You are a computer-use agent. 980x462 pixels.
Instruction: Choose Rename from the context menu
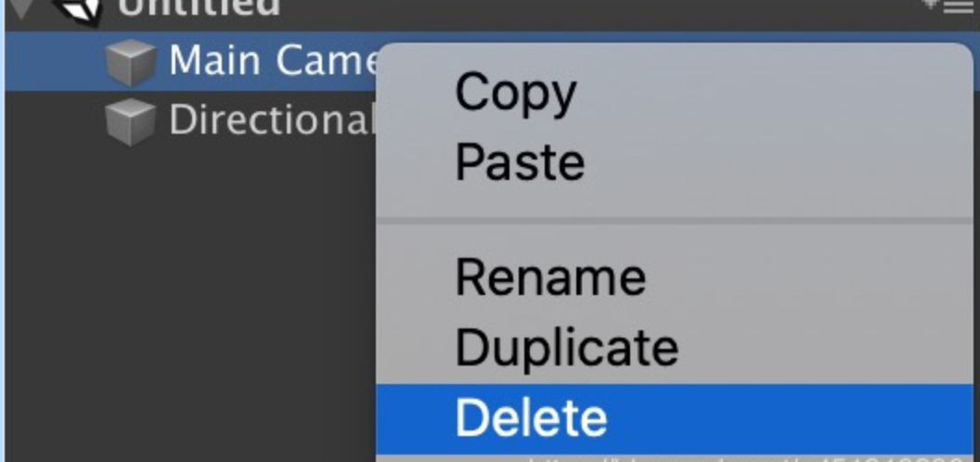[x=550, y=276]
